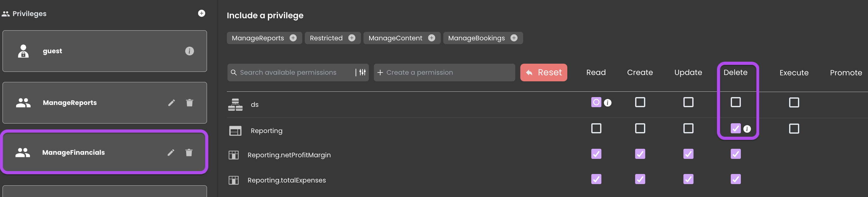Image resolution: width=868 pixels, height=197 pixels.
Task: Include the ManageContent privilege chip
Action: pos(432,38)
